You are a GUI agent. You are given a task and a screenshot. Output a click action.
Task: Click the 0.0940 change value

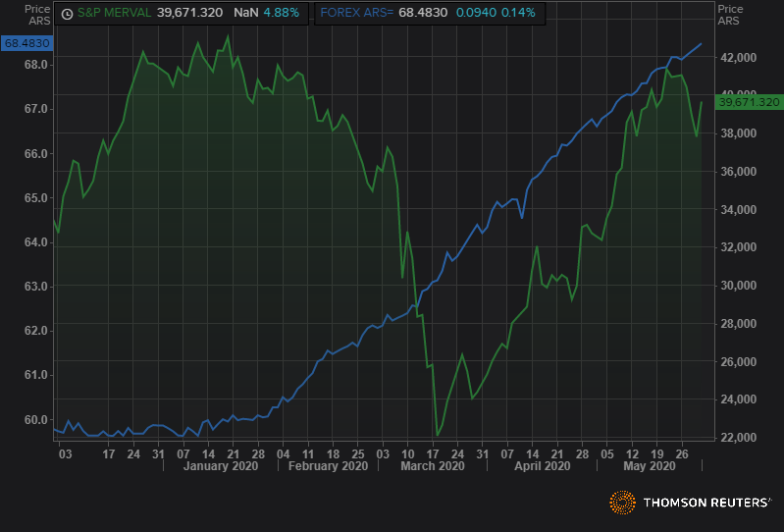[476, 13]
